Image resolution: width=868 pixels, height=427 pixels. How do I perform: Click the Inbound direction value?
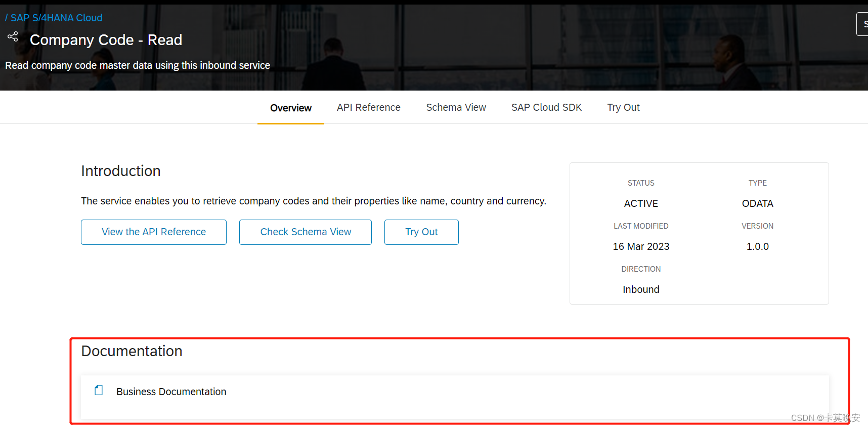click(641, 289)
